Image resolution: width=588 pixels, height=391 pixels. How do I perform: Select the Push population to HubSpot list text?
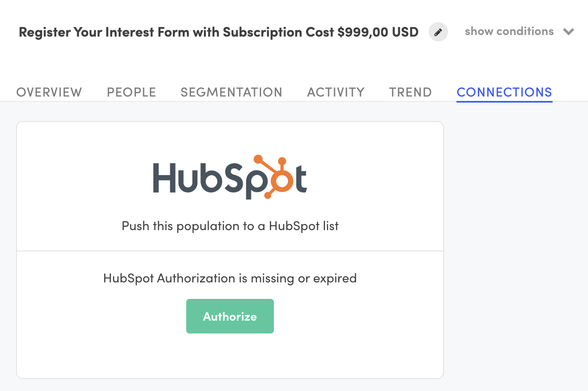[x=230, y=226]
